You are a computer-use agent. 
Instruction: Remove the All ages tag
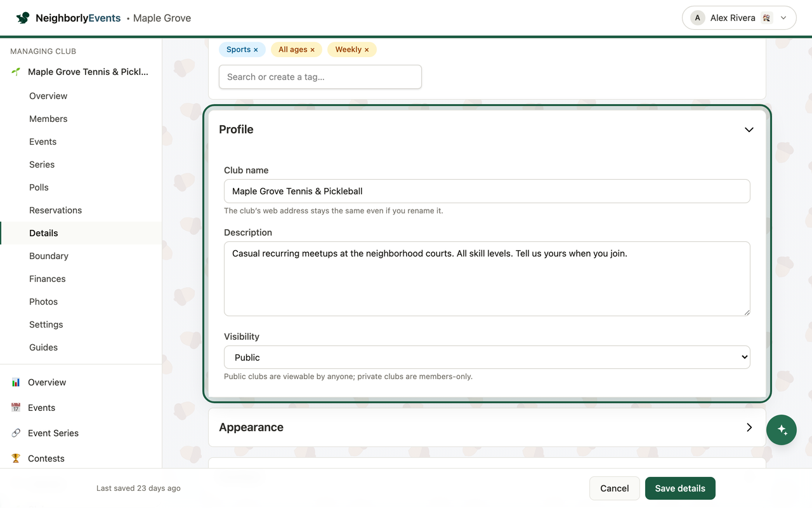coord(312,50)
